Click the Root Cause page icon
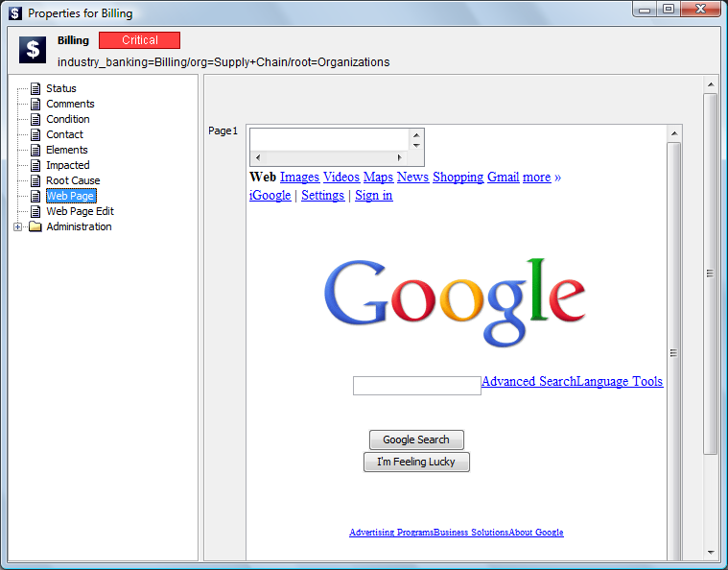The width and height of the screenshot is (728, 570). pos(35,180)
